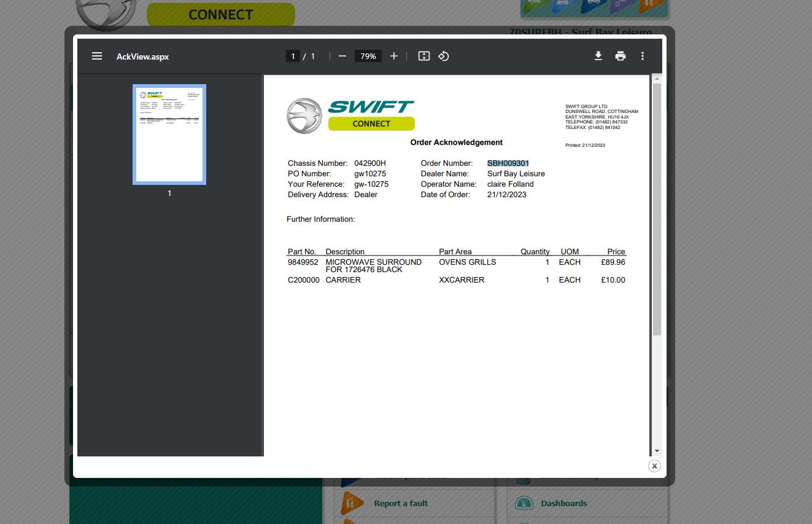
Task: Click the Dashboards gauge icon
Action: (x=524, y=503)
